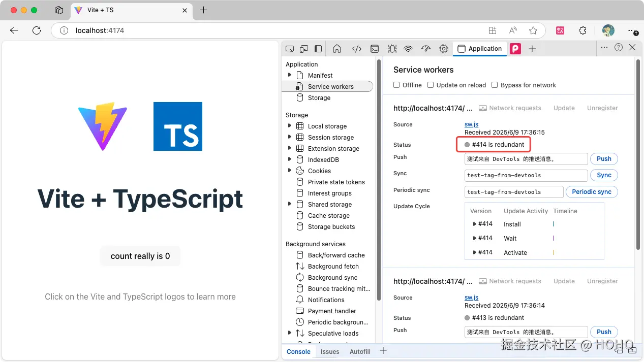Switch to the Autofill drawer tab
Screen dimensions: 644x362
point(360,351)
